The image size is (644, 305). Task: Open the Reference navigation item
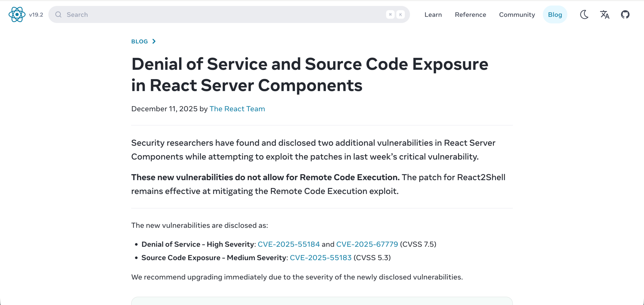(470, 15)
